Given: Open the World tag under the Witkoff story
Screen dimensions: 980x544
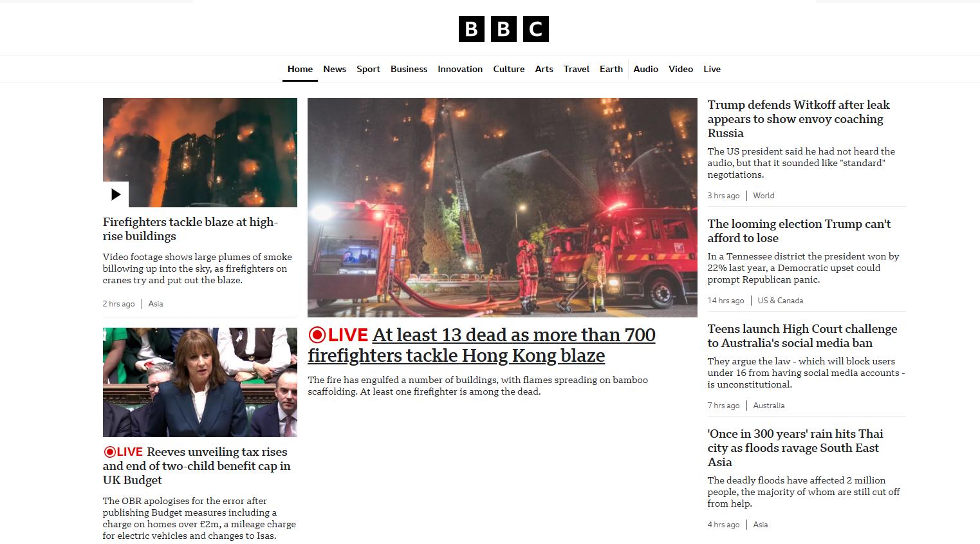Looking at the screenshot, I should (x=764, y=196).
